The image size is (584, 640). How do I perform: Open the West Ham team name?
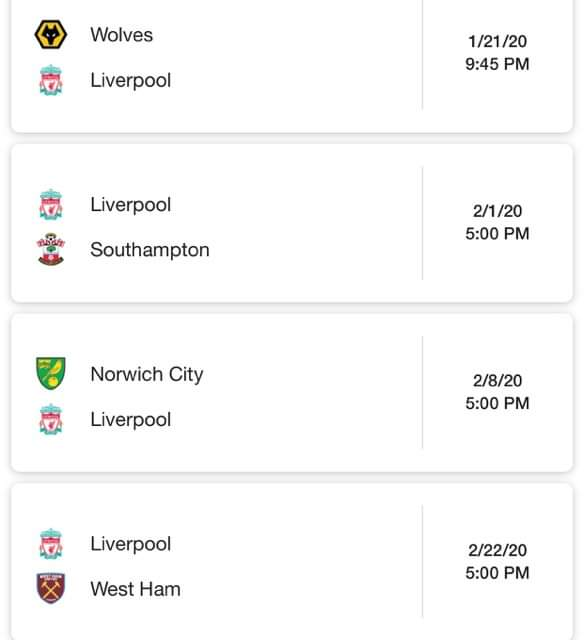click(135, 589)
